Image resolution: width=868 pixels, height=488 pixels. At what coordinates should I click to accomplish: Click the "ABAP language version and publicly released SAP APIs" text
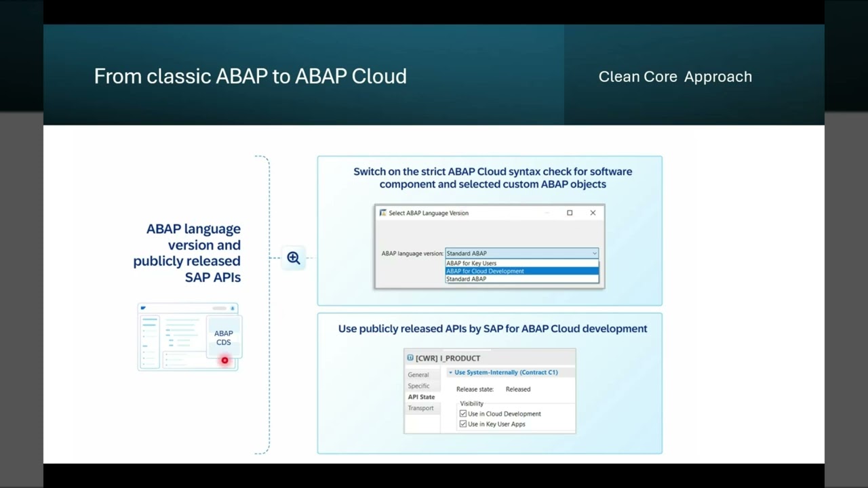click(x=187, y=253)
